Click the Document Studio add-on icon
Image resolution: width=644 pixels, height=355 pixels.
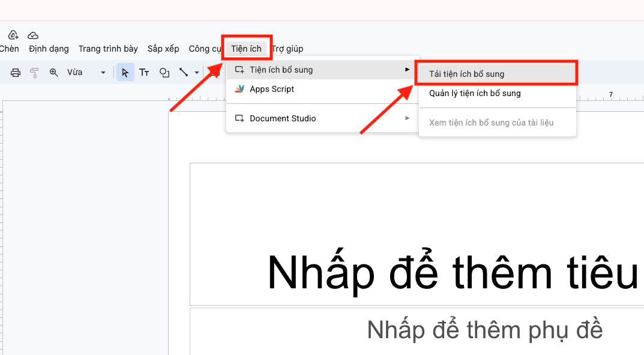[239, 118]
